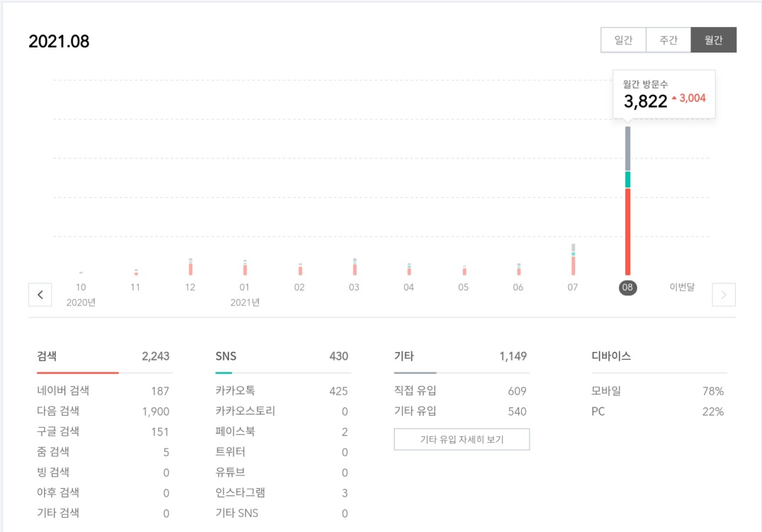The height and width of the screenshot is (532, 762).
Task: Click the 기타 검색 row
Action: 103,513
